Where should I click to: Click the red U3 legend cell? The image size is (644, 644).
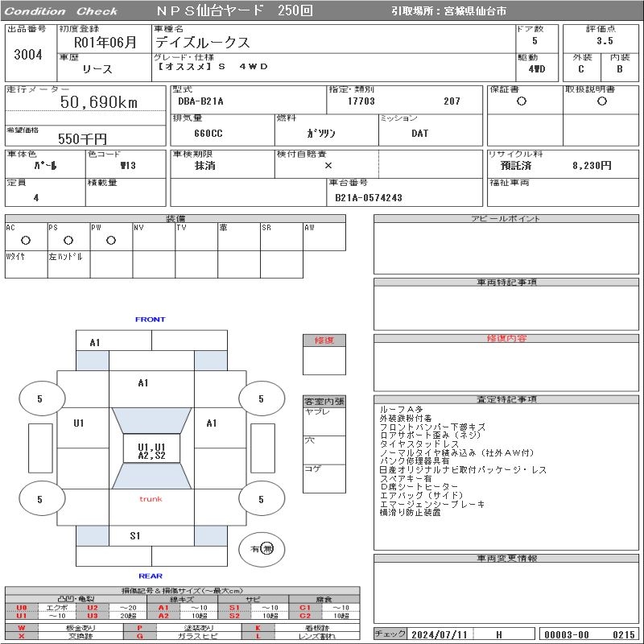(93, 616)
